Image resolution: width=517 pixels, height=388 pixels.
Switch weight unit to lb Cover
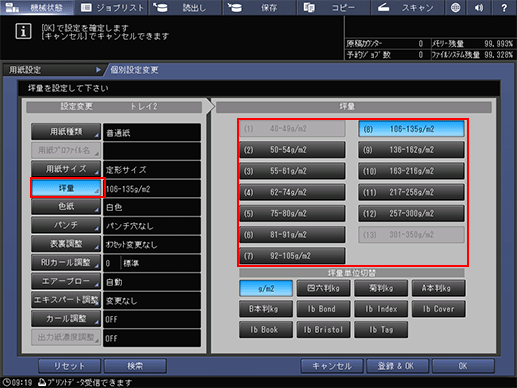tap(439, 309)
